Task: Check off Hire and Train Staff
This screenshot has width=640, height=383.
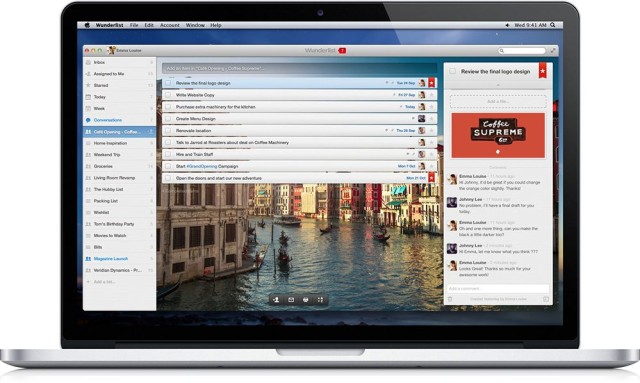Action: pos(168,154)
